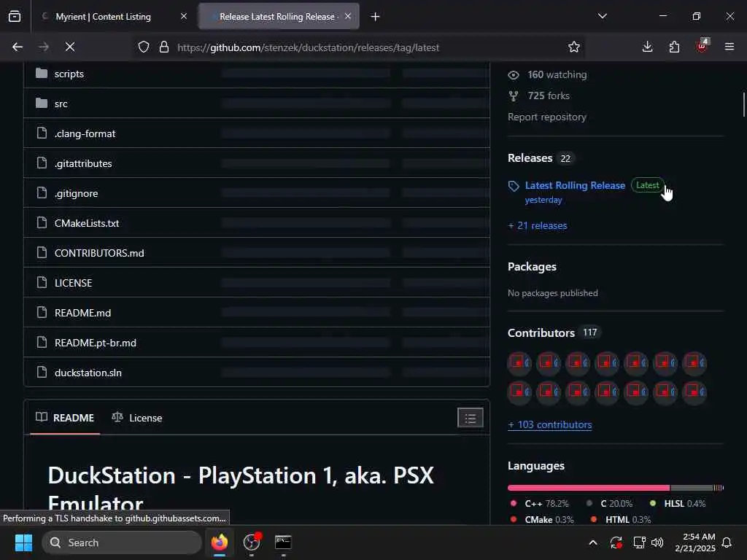Switch to the README tab

(x=65, y=418)
